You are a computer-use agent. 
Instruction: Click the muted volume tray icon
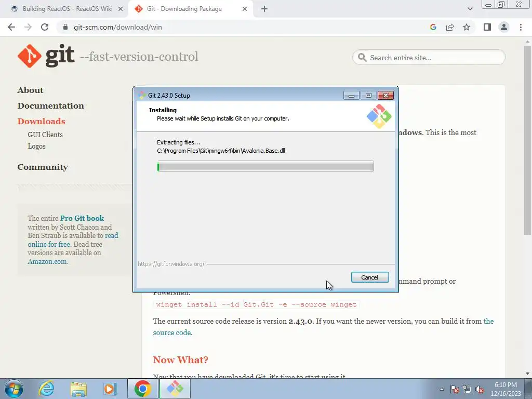pyautogui.click(x=480, y=389)
